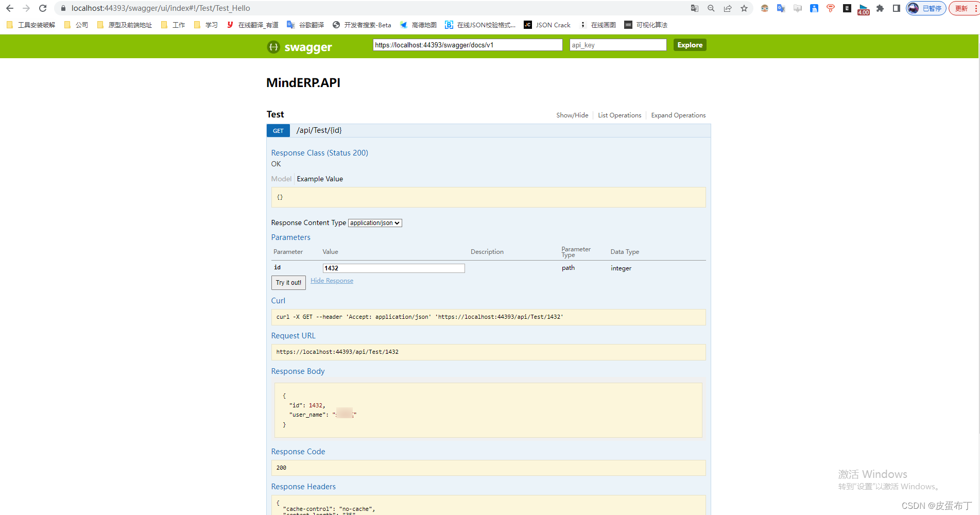Click the id parameter value field
The height and width of the screenshot is (515, 980).
click(x=394, y=268)
